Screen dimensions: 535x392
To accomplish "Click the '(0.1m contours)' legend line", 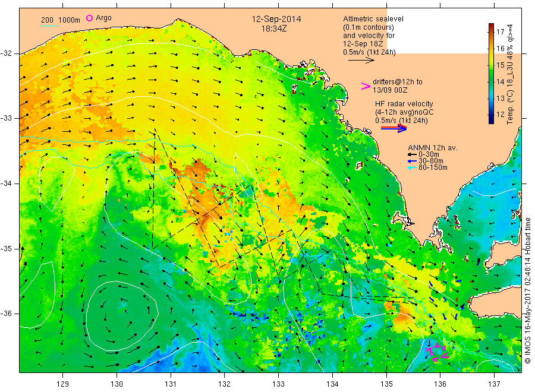I will click(x=369, y=27).
